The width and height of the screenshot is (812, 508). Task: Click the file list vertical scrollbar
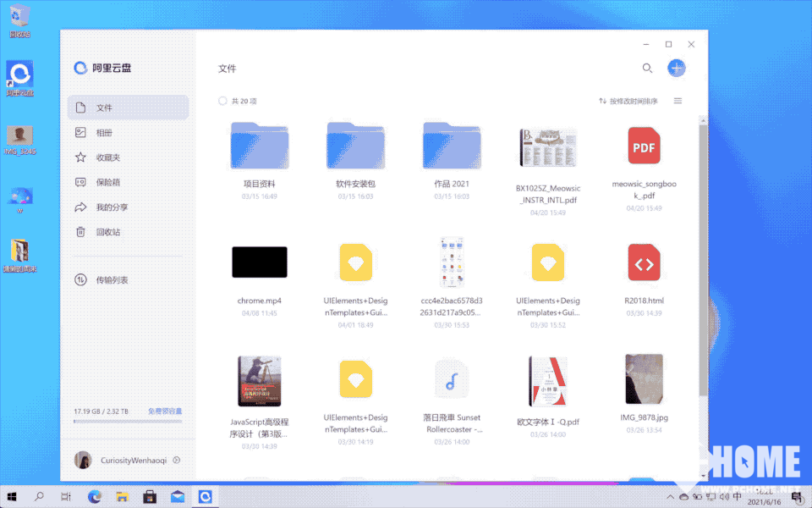pos(703,259)
